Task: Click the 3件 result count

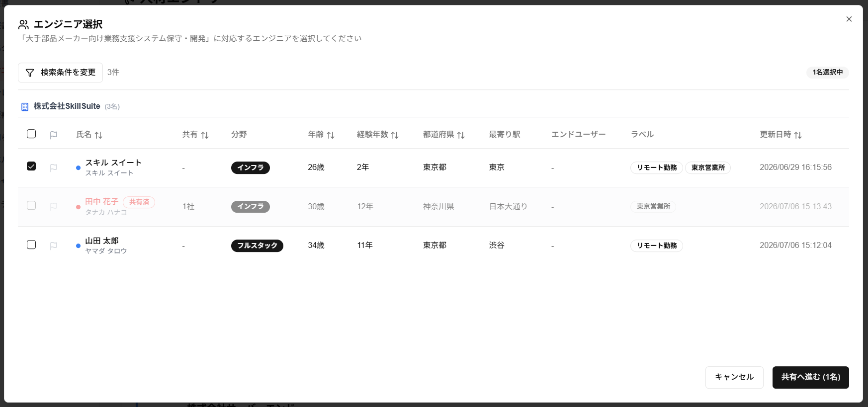Action: (x=113, y=73)
